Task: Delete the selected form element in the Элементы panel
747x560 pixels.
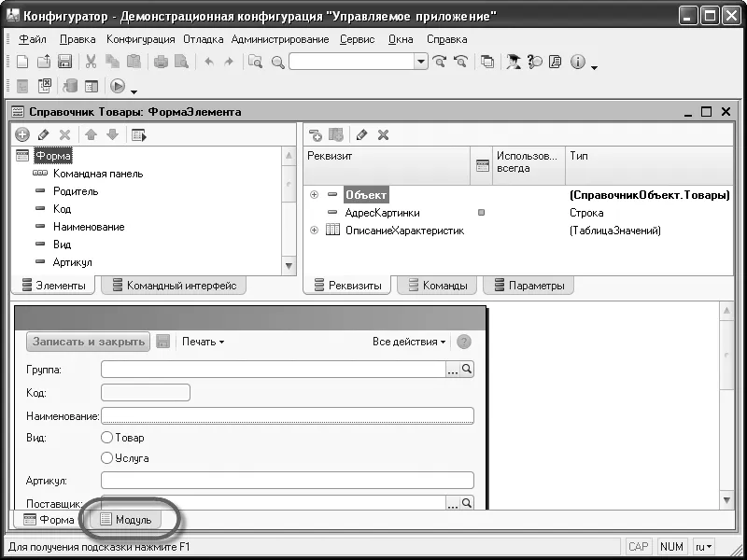Action: [x=64, y=134]
